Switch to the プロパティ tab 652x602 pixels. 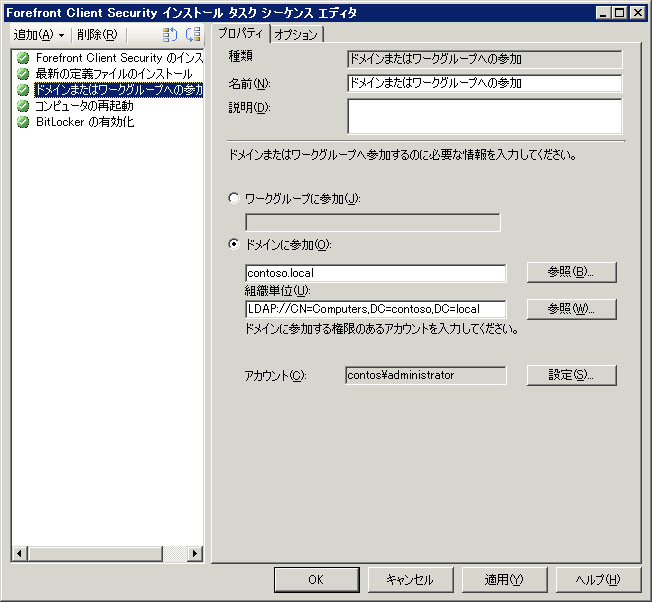pyautogui.click(x=241, y=33)
